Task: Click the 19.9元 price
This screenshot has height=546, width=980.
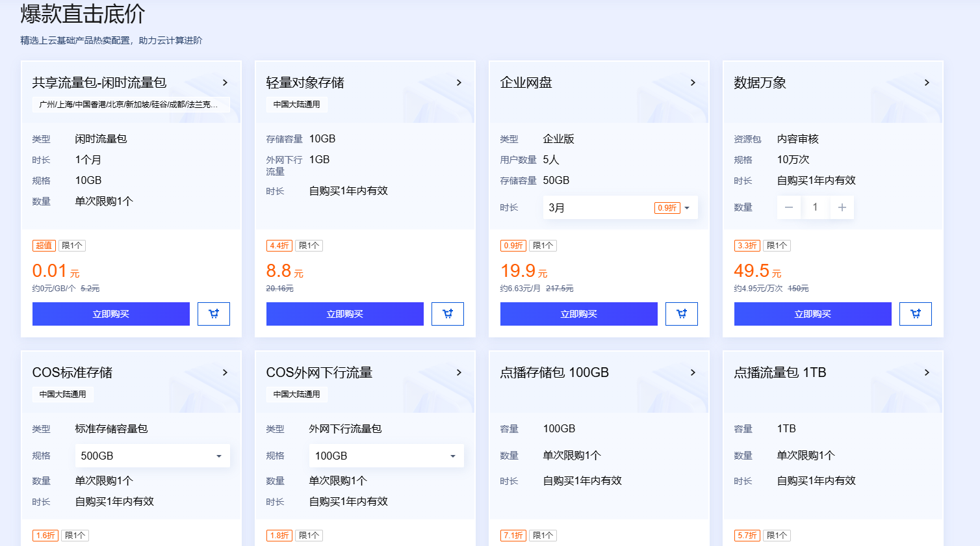Action: tap(524, 271)
